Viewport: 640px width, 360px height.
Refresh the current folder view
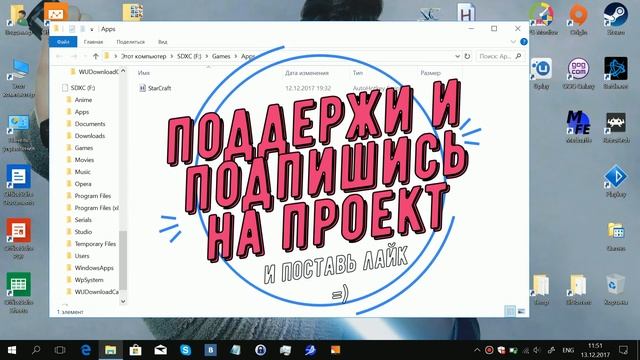pyautogui.click(x=467, y=56)
